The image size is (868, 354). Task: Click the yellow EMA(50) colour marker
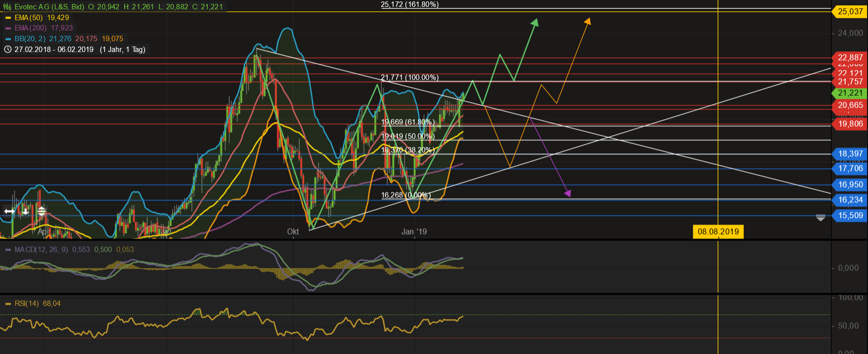click(8, 18)
